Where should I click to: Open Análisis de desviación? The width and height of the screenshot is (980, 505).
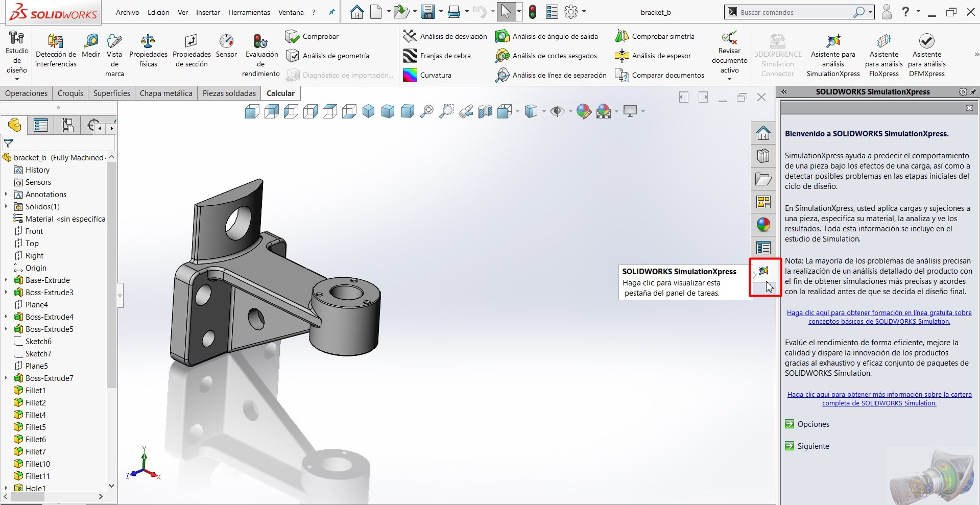coord(445,36)
